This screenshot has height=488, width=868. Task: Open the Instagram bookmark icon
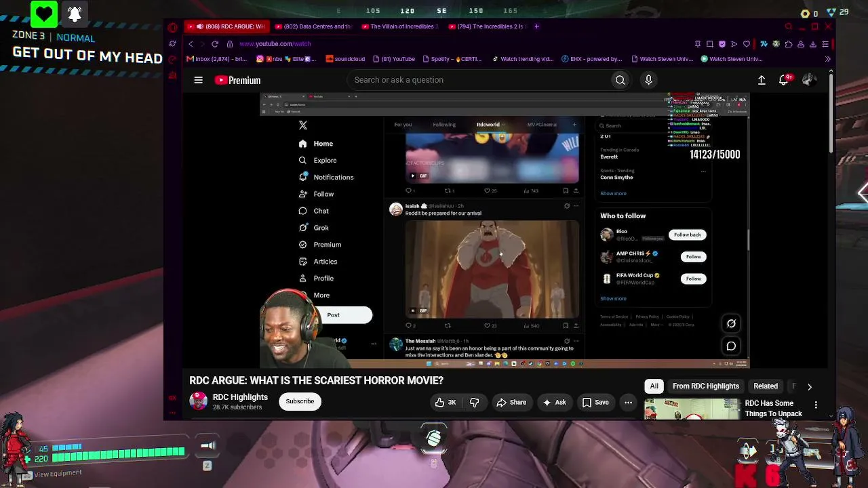tap(260, 59)
